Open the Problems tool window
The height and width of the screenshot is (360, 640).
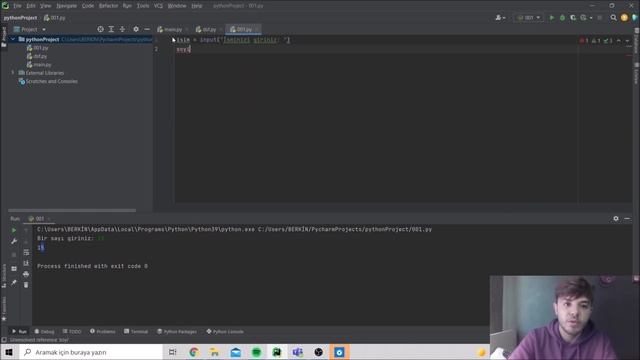pyautogui.click(x=102, y=331)
